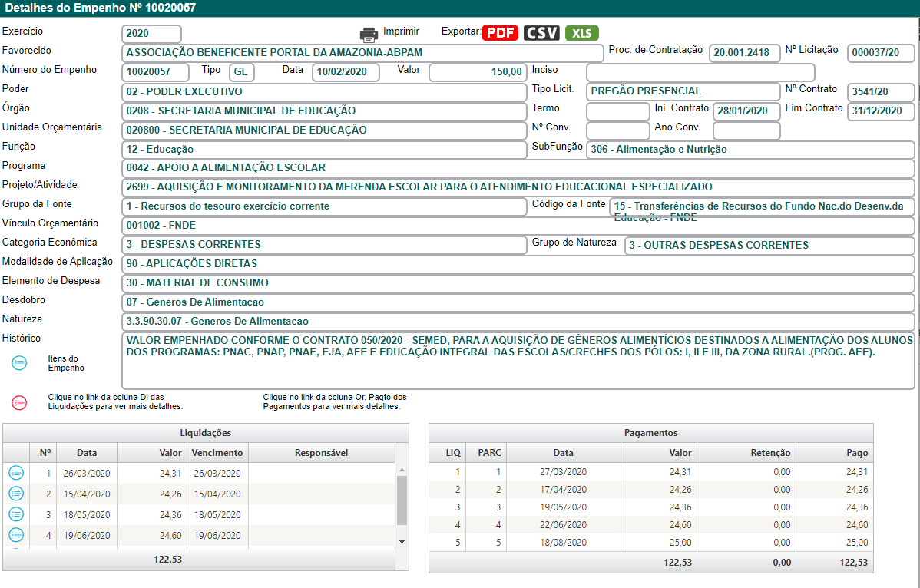Click Itens do Empenho label
This screenshot has height=588, width=920.
click(x=66, y=363)
